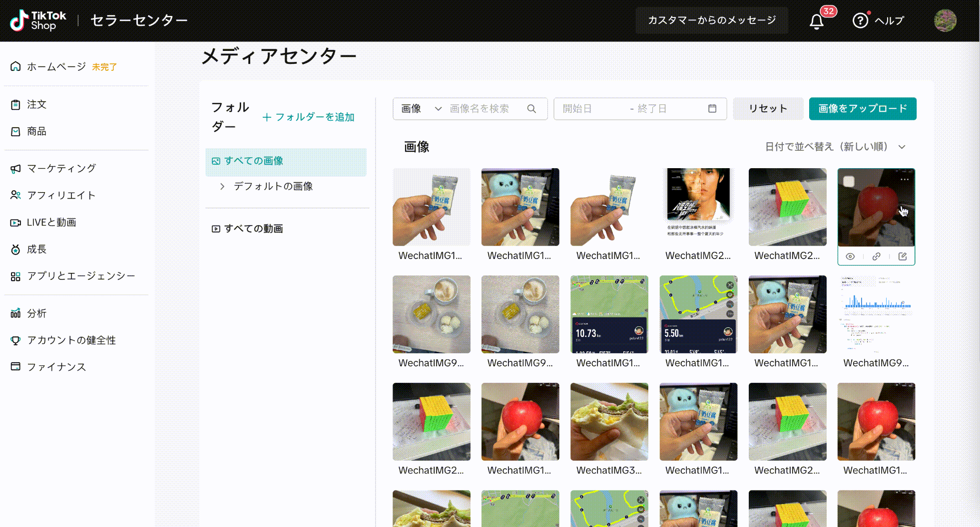Open 成長 growth section

(x=28, y=249)
